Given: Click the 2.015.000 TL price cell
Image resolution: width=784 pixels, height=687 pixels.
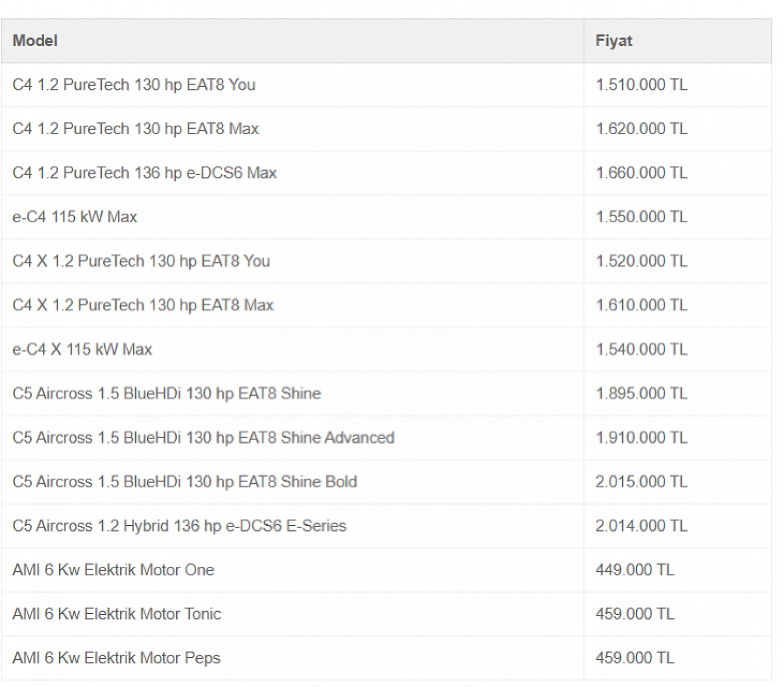Looking at the screenshot, I should tap(641, 481).
